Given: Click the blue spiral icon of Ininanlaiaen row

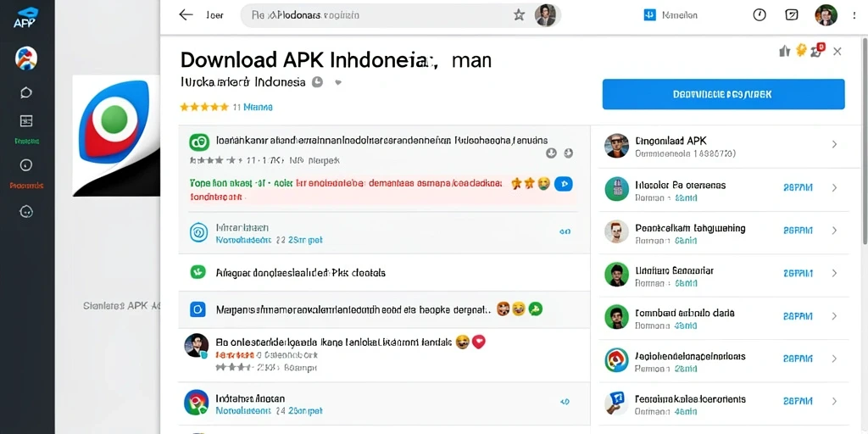Looking at the screenshot, I should pyautogui.click(x=198, y=232).
